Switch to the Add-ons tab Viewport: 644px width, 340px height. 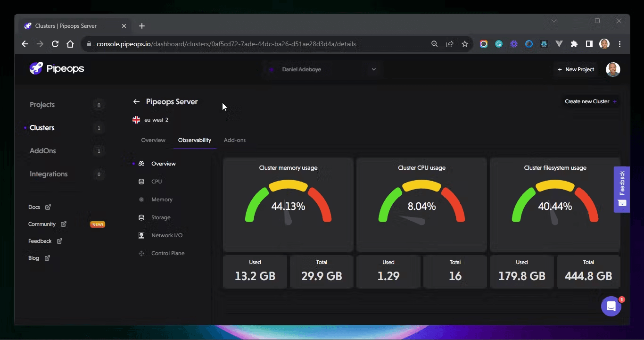click(x=235, y=140)
